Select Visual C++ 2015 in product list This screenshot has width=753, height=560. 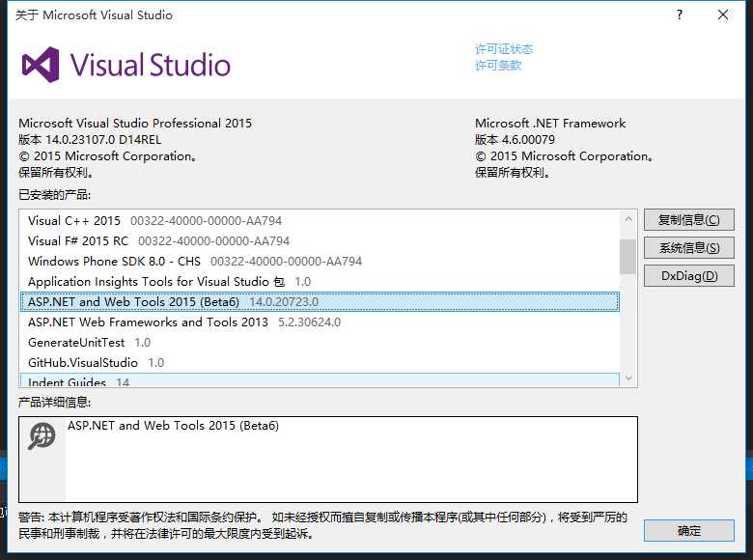tap(320, 221)
